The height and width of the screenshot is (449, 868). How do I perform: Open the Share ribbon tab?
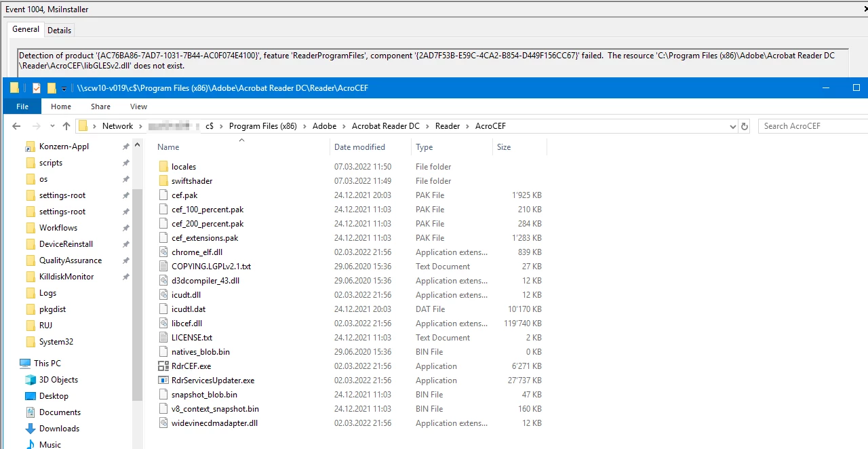[100, 106]
